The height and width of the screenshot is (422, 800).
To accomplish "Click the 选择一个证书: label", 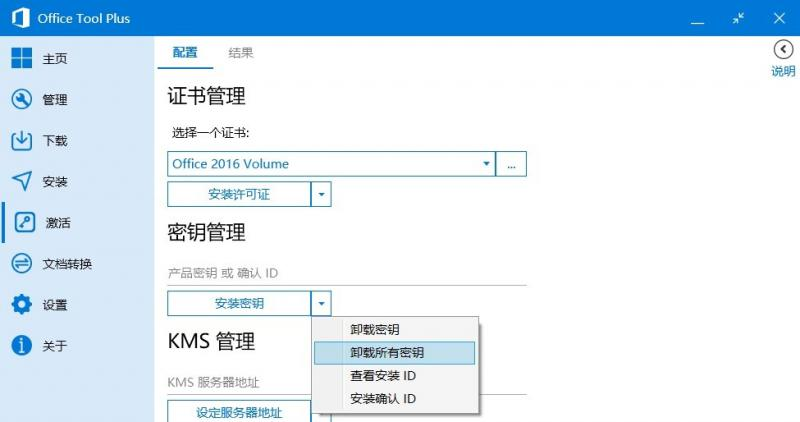I will (x=210, y=133).
